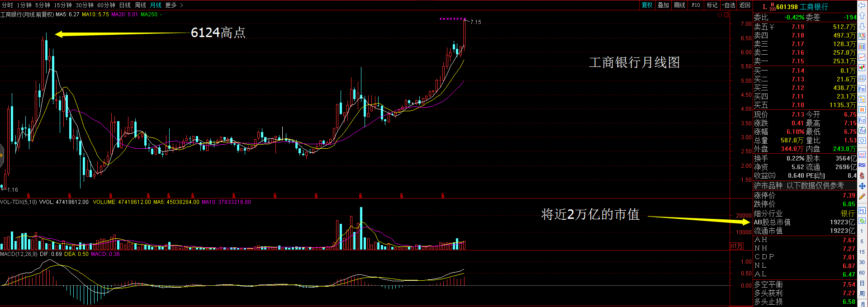Screen dimensions: 868x307
Task: Toggle the 1-minute period in right toolbar
Action: click(x=862, y=231)
